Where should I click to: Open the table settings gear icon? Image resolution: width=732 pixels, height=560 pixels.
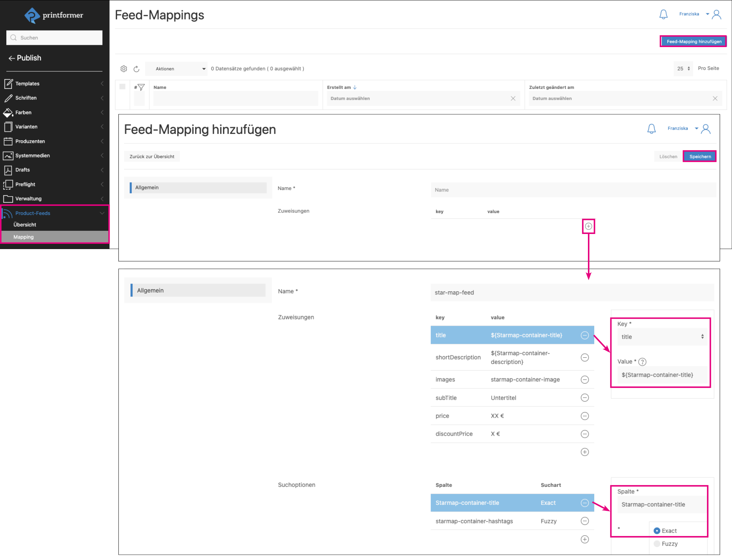(124, 69)
